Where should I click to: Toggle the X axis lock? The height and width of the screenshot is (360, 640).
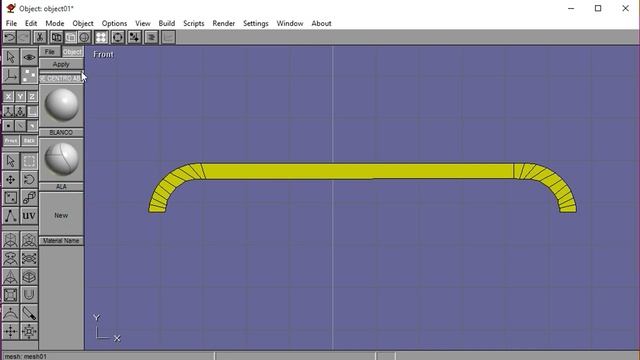click(x=8, y=97)
